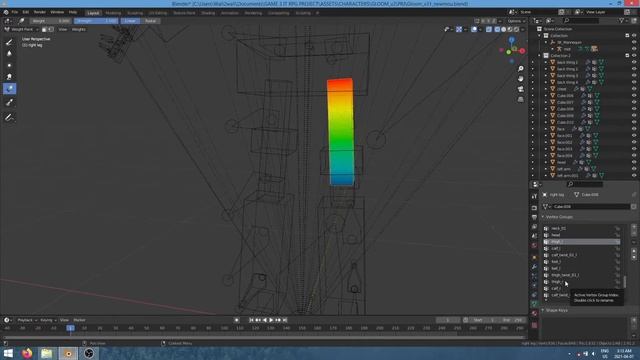The image size is (640, 360).
Task: Open the Render properties tab
Action: [534, 207]
